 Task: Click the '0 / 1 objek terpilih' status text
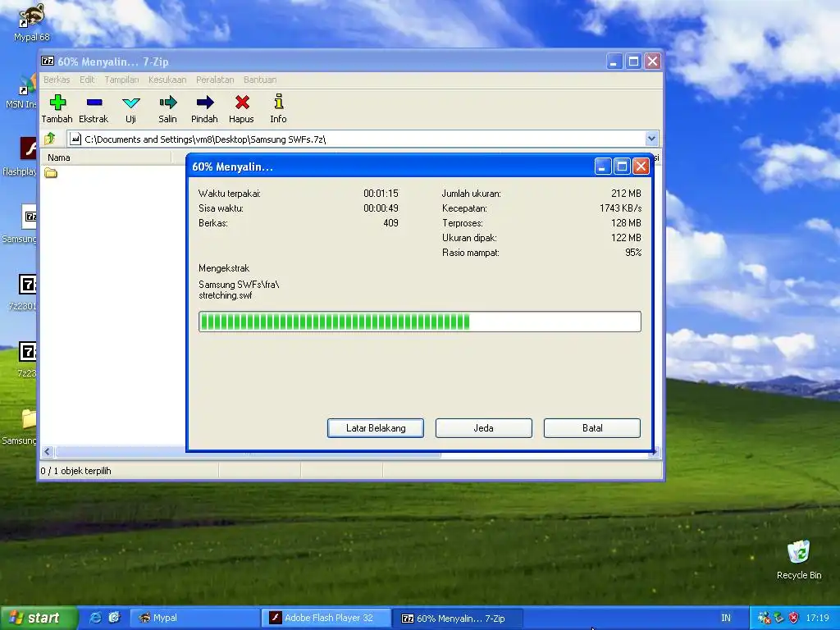tap(75, 471)
